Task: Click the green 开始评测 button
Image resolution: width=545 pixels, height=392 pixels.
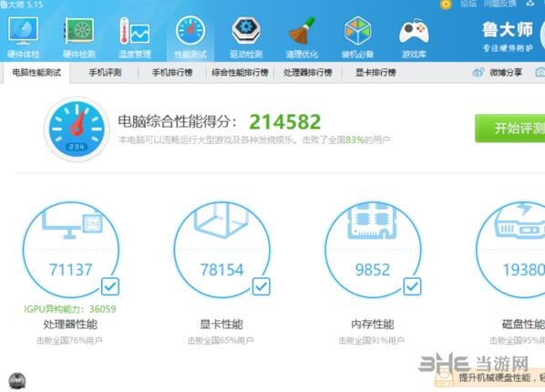Action: 510,128
